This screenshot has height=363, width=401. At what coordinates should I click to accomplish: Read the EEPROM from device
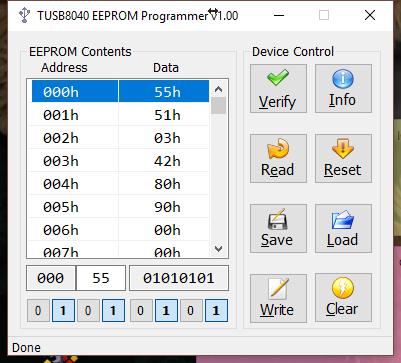(x=278, y=159)
